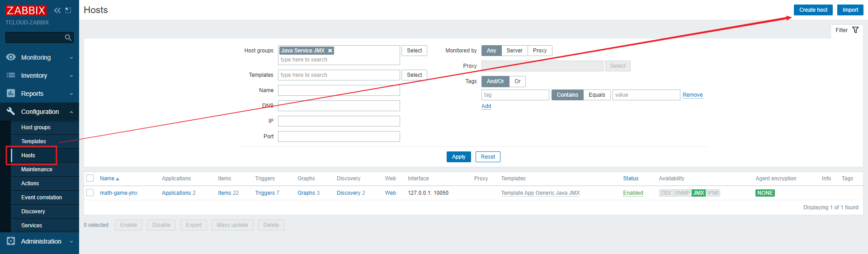Viewport: 868px width, 254px height.
Task: Select Equals tag operator
Action: 597,95
